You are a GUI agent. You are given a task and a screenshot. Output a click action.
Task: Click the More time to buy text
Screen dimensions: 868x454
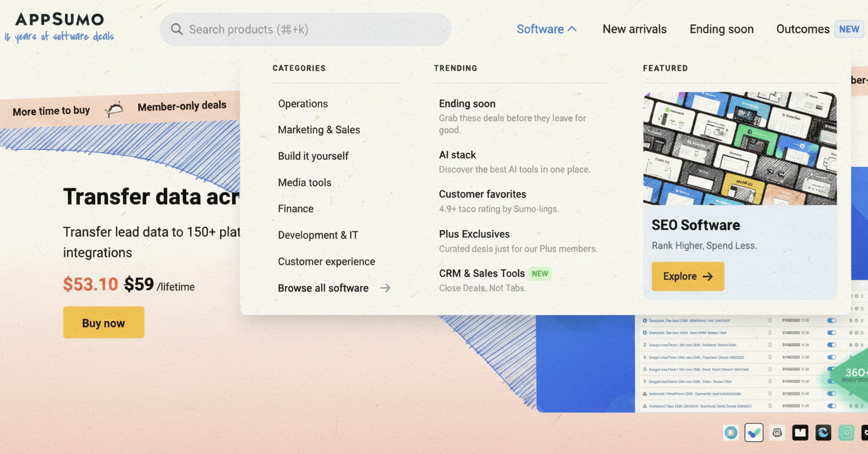(x=51, y=111)
